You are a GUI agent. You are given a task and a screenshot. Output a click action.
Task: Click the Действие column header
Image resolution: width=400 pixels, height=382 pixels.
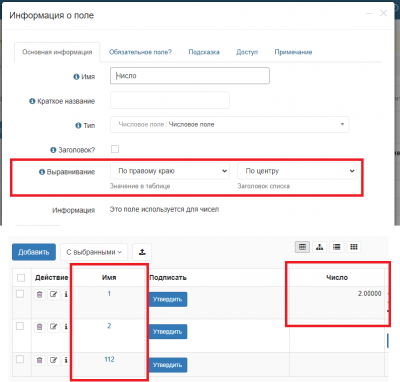[52, 277]
